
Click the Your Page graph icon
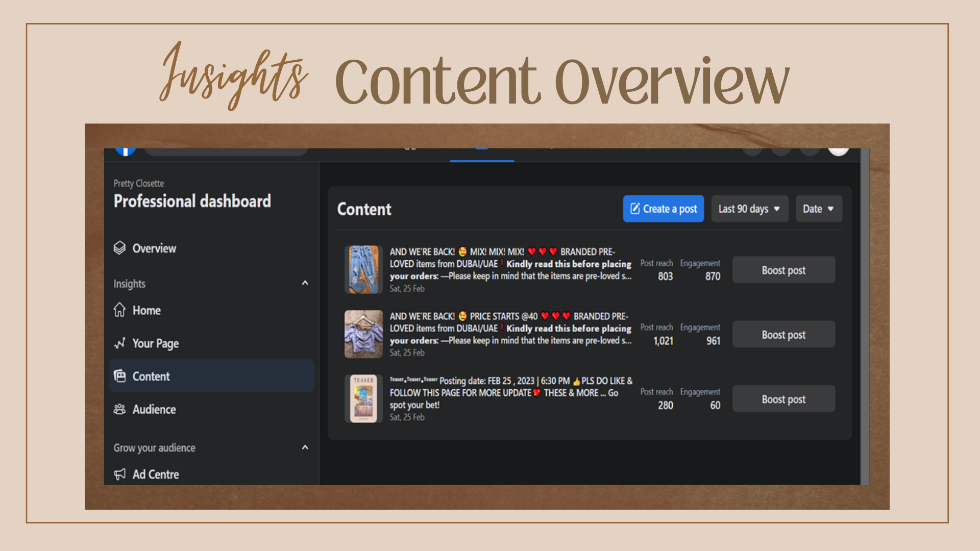point(119,343)
